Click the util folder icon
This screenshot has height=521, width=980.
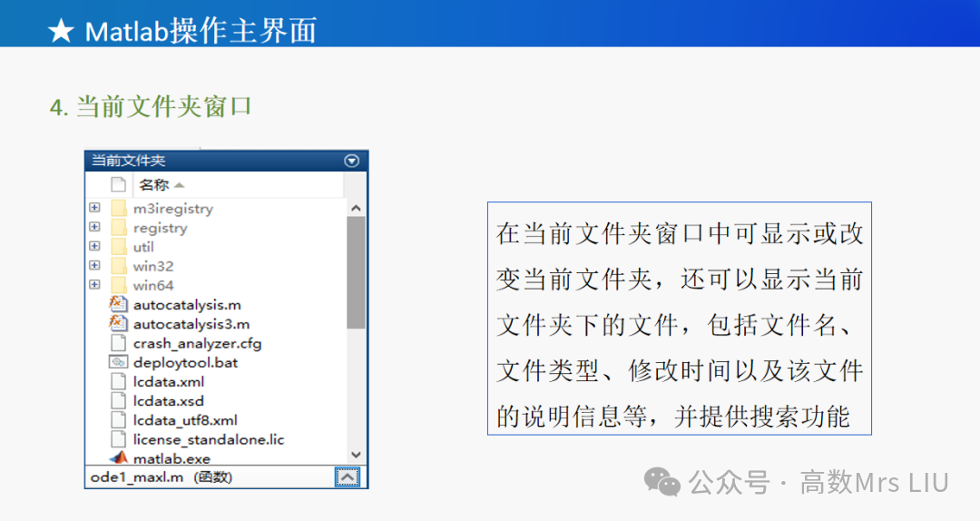pos(118,246)
